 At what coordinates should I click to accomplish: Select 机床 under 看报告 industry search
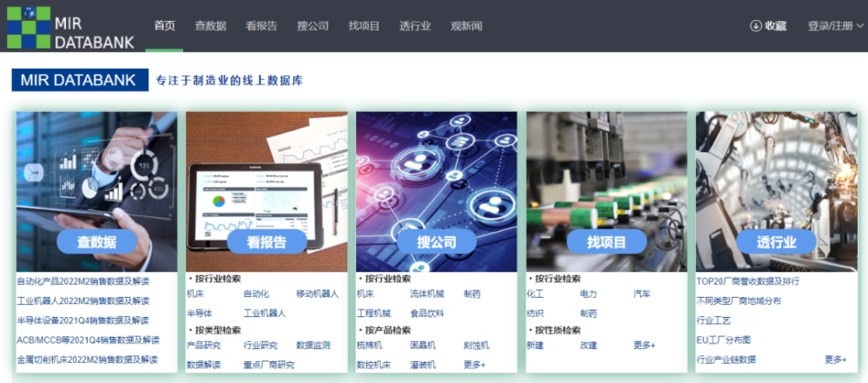[x=195, y=294]
